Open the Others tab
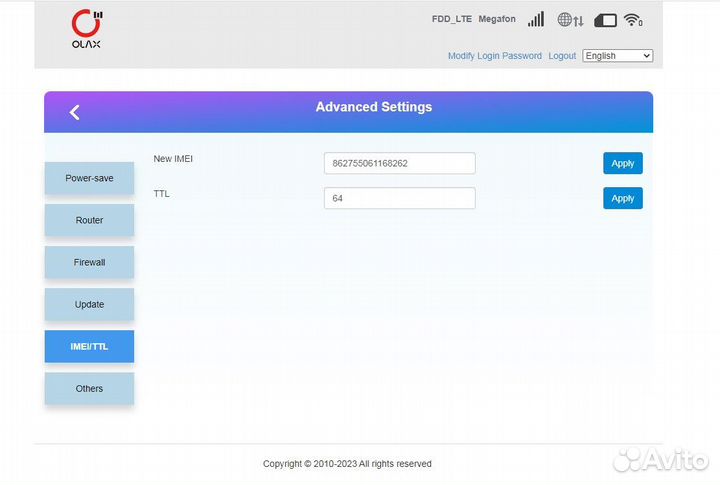Screen dimensions: 720x485 click(89, 388)
